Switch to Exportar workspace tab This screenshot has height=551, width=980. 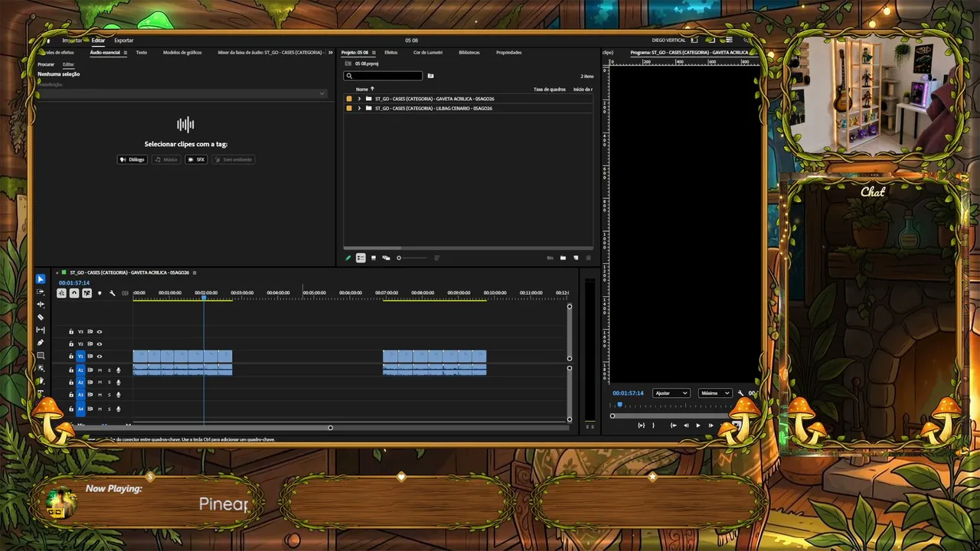[123, 40]
